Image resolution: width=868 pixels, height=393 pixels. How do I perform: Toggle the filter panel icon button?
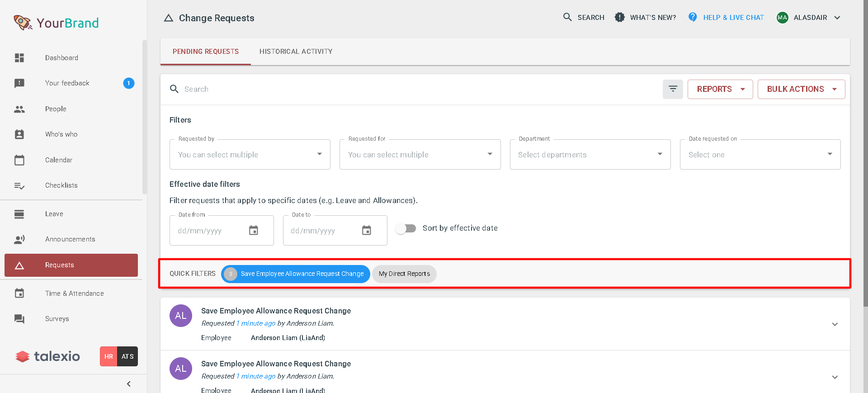[673, 89]
